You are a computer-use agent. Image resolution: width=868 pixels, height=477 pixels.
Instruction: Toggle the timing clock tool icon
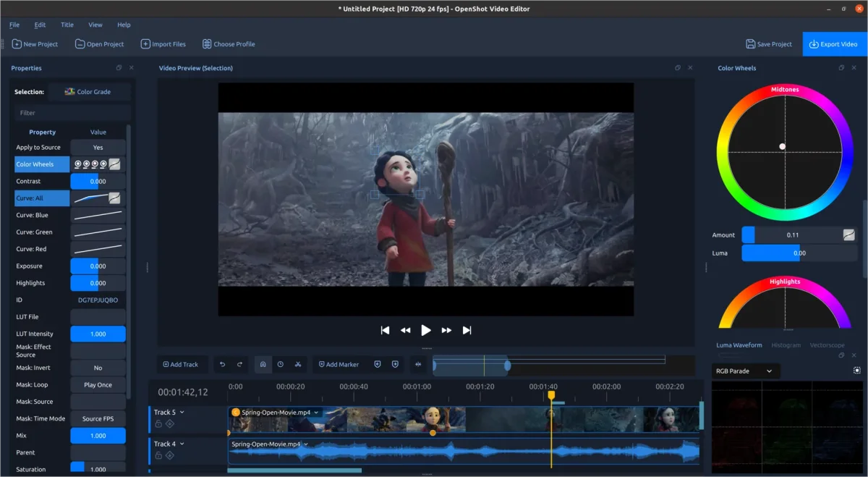[x=280, y=364]
